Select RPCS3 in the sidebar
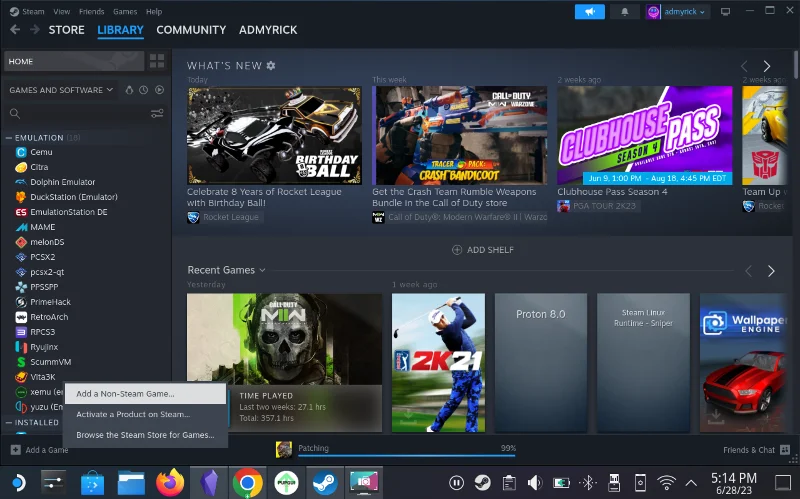The width and height of the screenshot is (800, 499). tap(42, 332)
